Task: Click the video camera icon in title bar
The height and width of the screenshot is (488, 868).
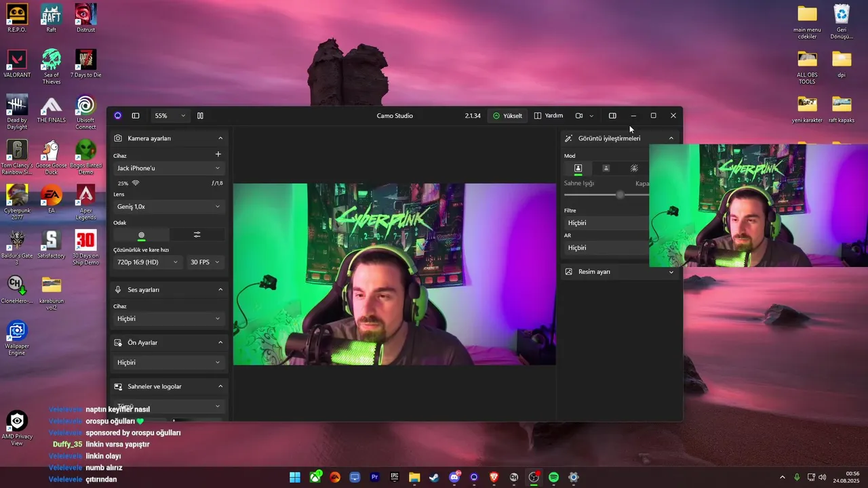Action: (x=579, y=116)
